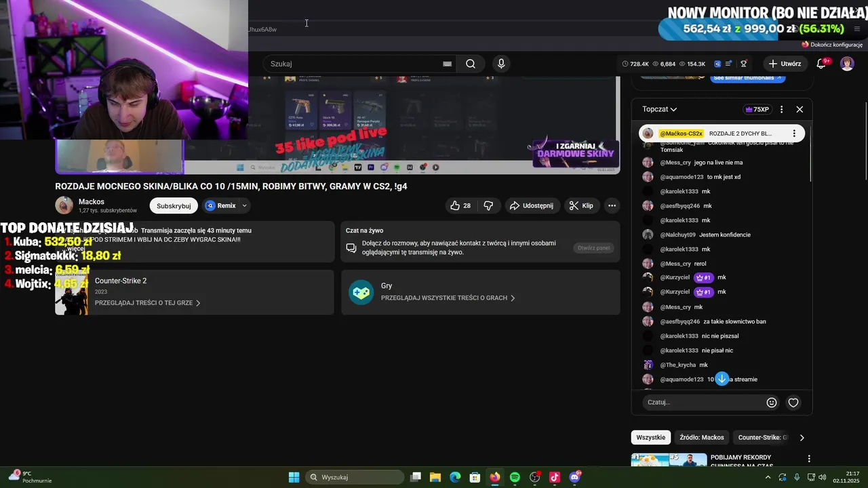Image resolution: width=868 pixels, height=488 pixels.
Task: Close the live chat panel
Action: (x=800, y=109)
